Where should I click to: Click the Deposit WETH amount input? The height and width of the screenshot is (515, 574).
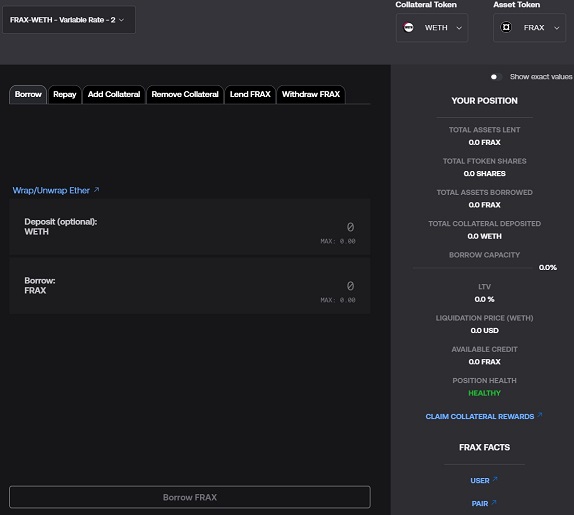click(350, 227)
